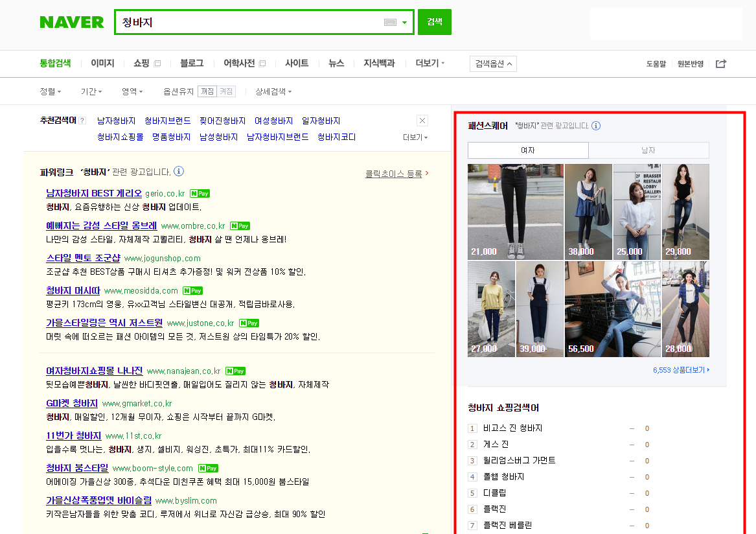This screenshot has width=756, height=534.
Task: Open the 영역 area dropdown
Action: pos(132,91)
